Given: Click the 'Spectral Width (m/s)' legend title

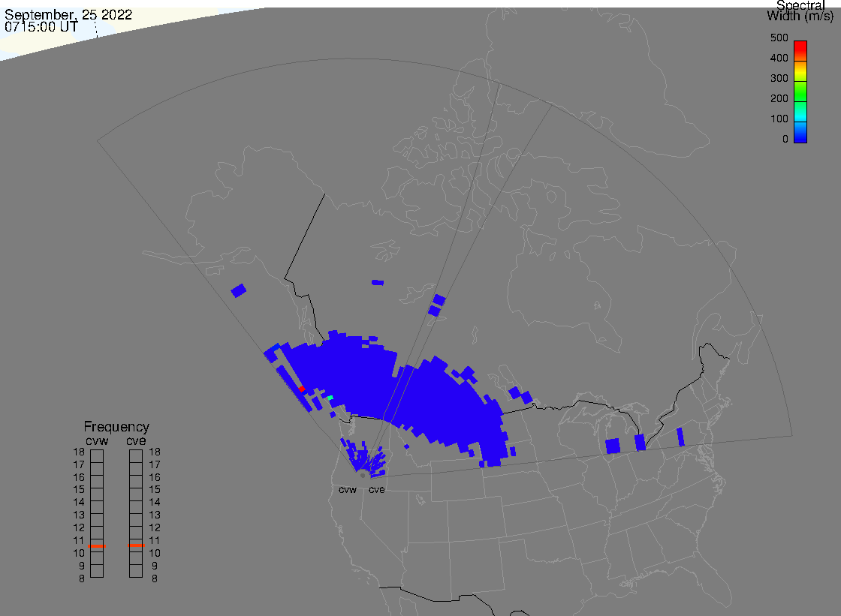Looking at the screenshot, I should (x=800, y=11).
